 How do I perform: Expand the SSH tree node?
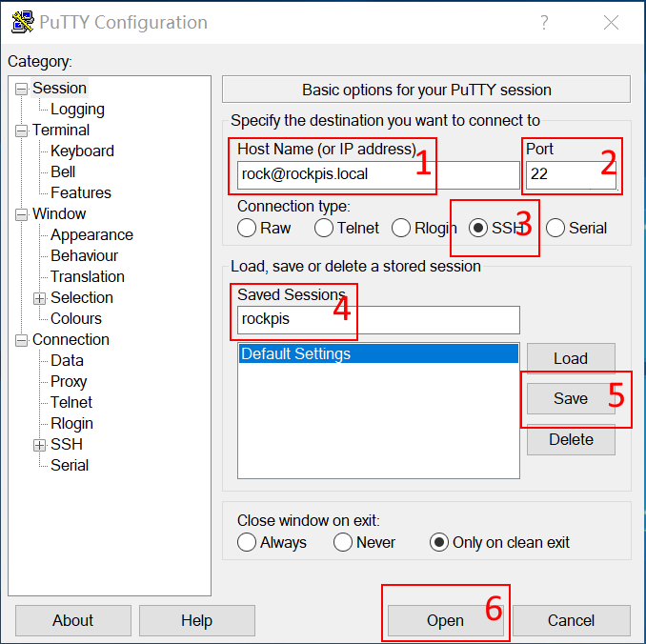[39, 445]
